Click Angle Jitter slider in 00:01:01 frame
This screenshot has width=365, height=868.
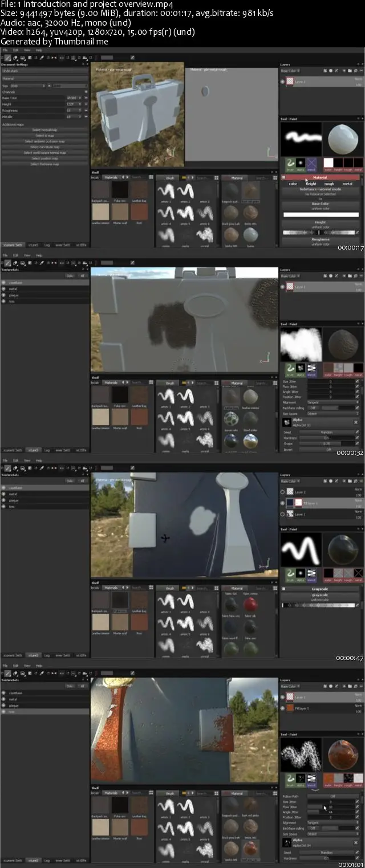(331, 812)
